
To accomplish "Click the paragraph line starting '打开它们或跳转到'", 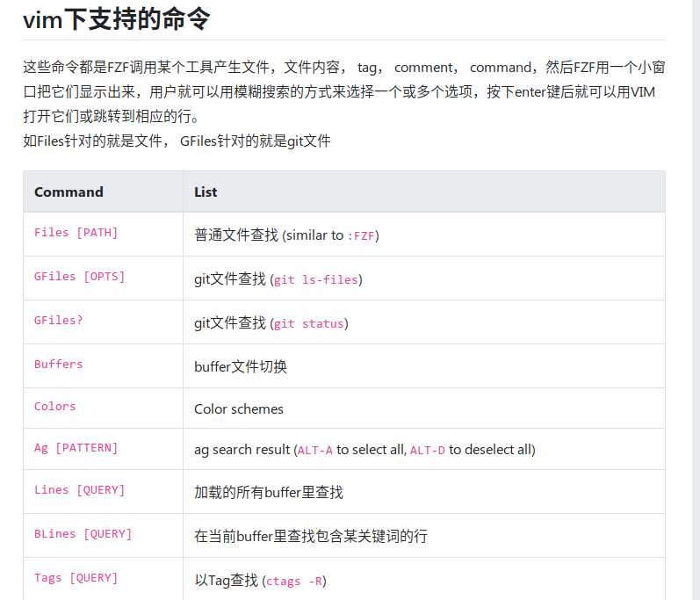I will point(112,117).
